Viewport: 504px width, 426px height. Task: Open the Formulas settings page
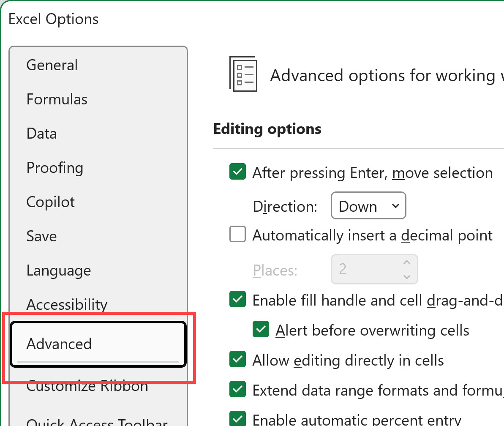(x=57, y=99)
